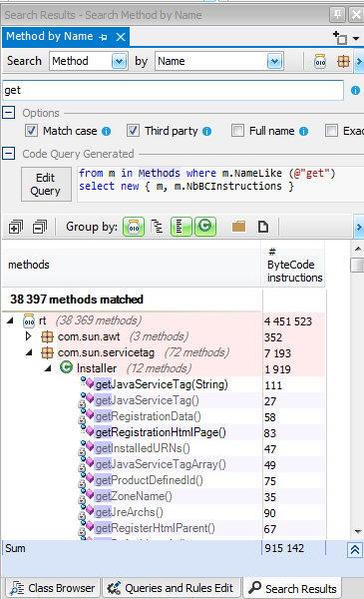Screen dimensions: 364x599
Task: Expand all results icon
Action: click(16, 227)
